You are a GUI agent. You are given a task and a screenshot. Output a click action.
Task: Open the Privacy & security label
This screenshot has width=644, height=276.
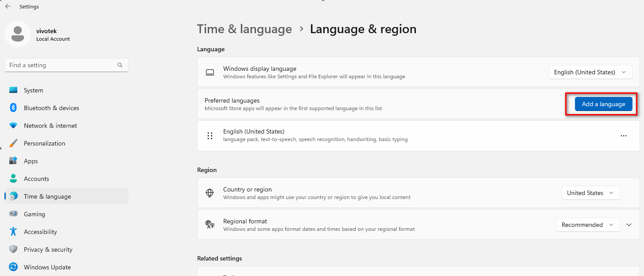[x=48, y=249]
